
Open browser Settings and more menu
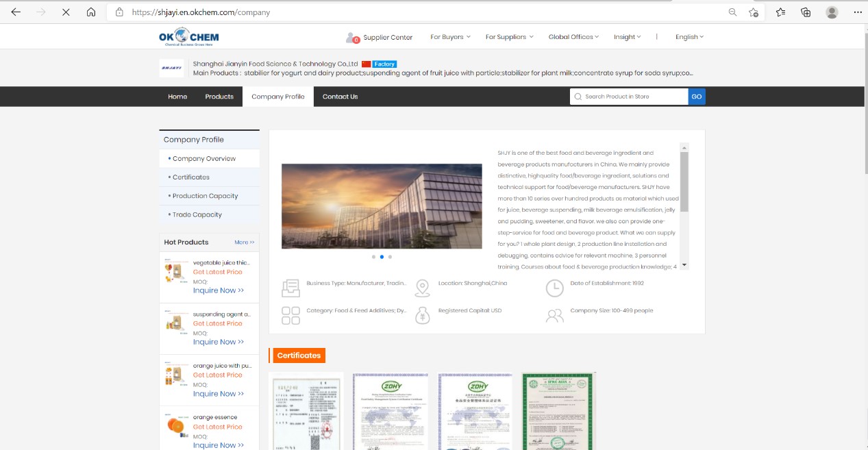(858, 12)
